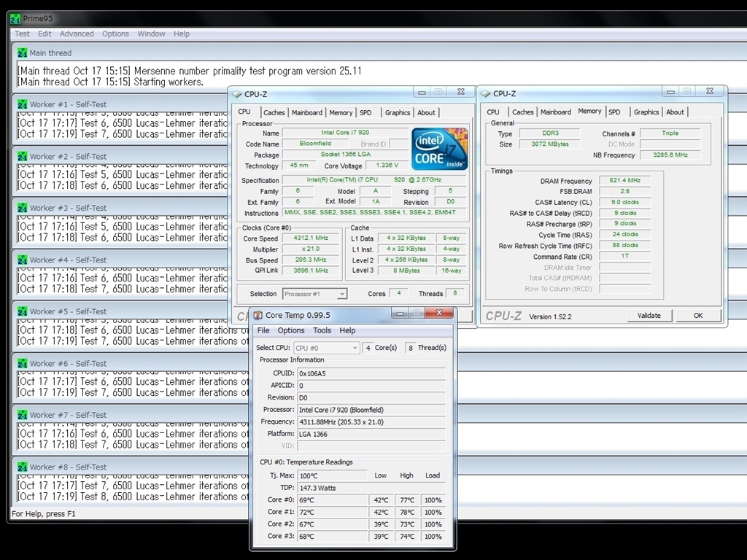The image size is (747, 560).
Task: Open the Processor #1 selection dropdown in CPU-Z
Action: (x=341, y=295)
